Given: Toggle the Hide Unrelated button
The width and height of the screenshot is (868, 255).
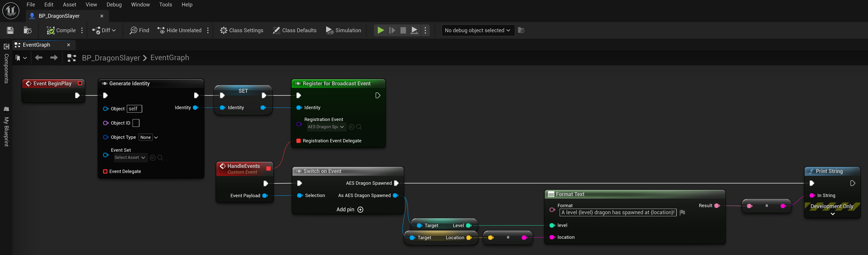Looking at the screenshot, I should pos(179,30).
